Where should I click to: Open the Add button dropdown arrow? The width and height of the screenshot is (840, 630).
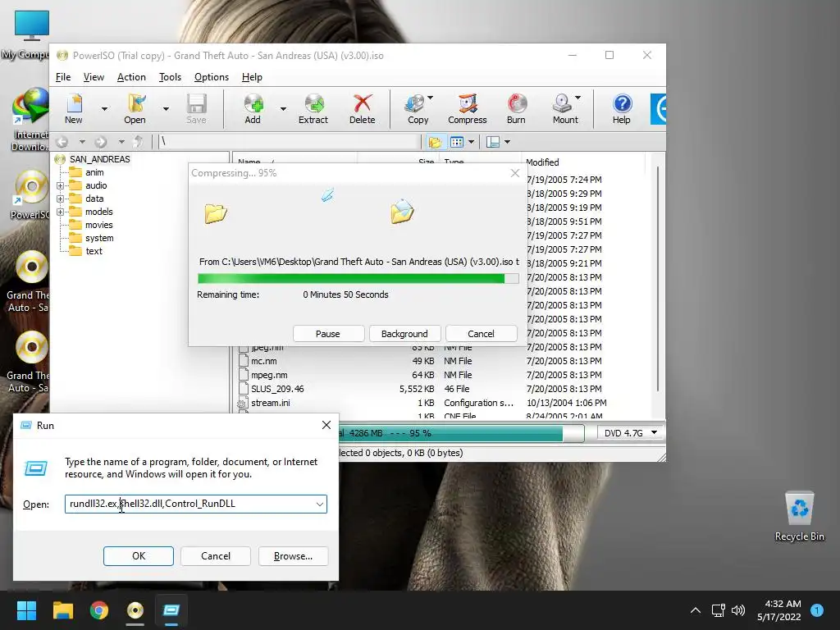click(283, 109)
